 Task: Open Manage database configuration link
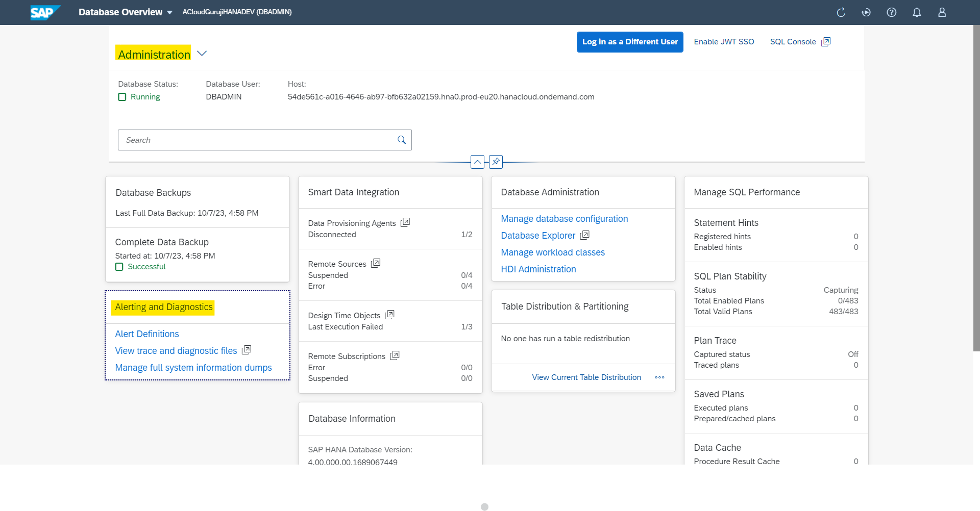pos(564,219)
